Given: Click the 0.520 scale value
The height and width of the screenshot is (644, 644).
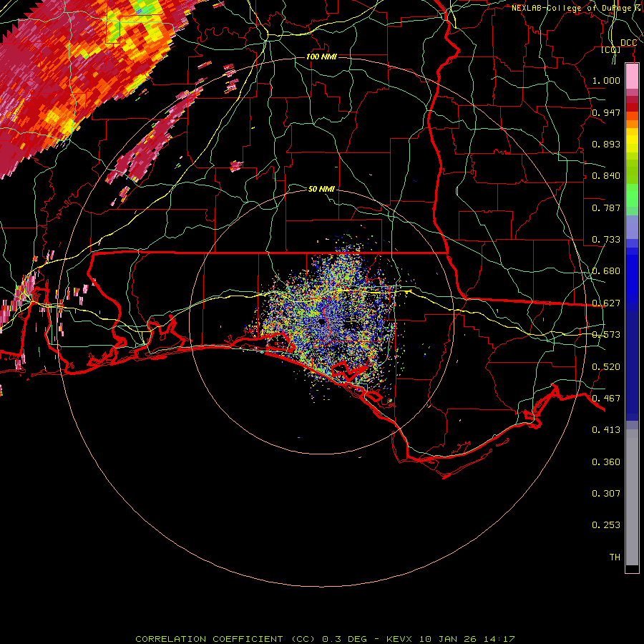Looking at the screenshot, I should (606, 366).
